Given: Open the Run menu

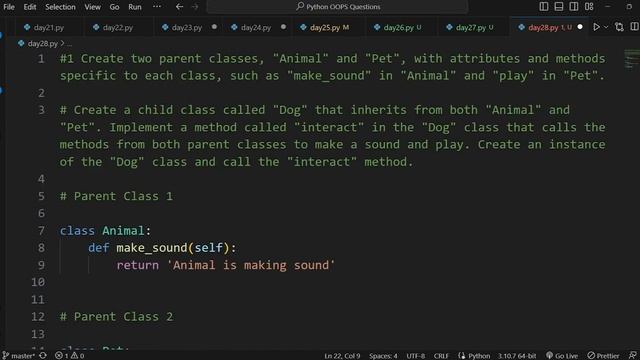Looking at the screenshot, I should click(135, 7).
